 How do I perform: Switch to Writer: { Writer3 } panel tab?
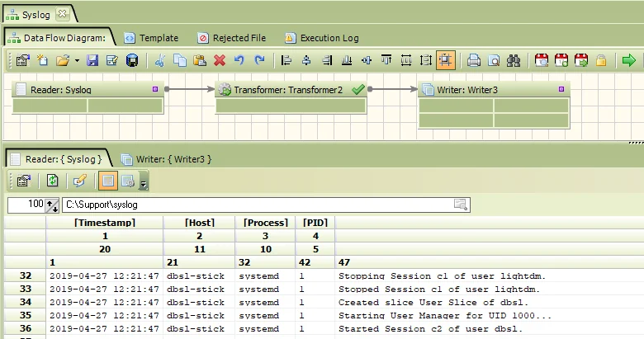(x=166, y=159)
